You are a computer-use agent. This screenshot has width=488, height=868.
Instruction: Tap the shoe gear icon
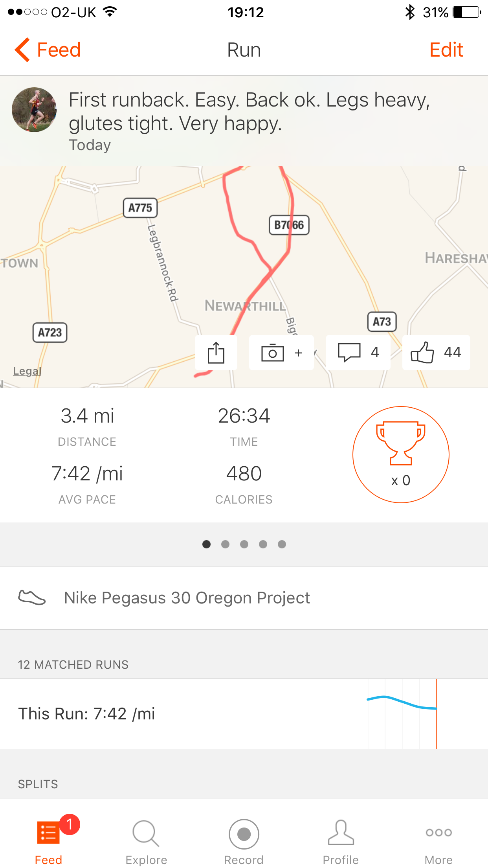pos(32,598)
